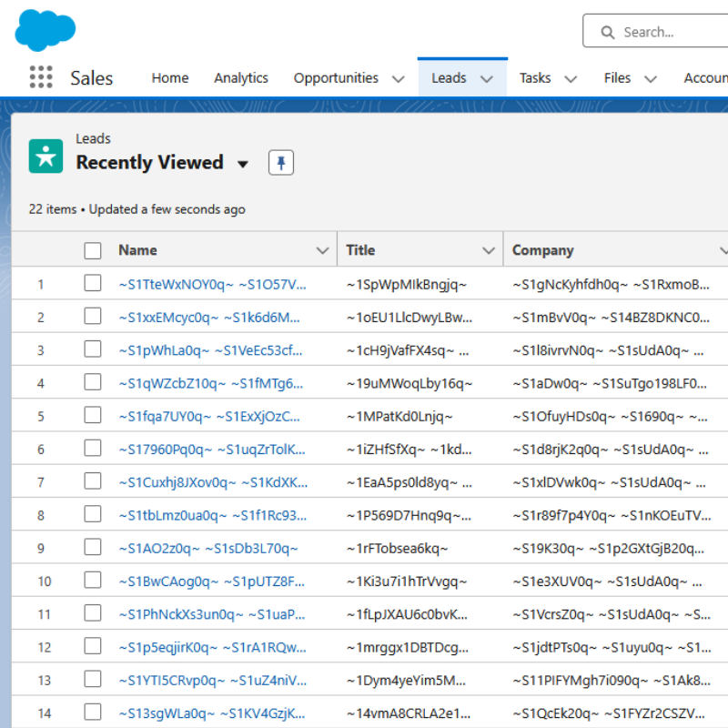Screen dimensions: 728x728
Task: Open lead ~S13sgWLa0q~ in row 14
Action: [212, 713]
